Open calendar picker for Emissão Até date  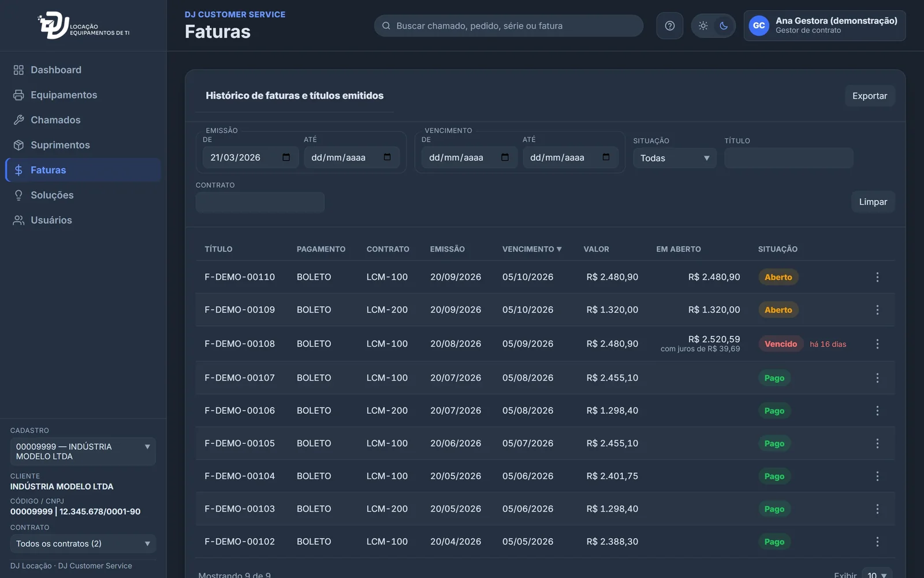tap(387, 157)
